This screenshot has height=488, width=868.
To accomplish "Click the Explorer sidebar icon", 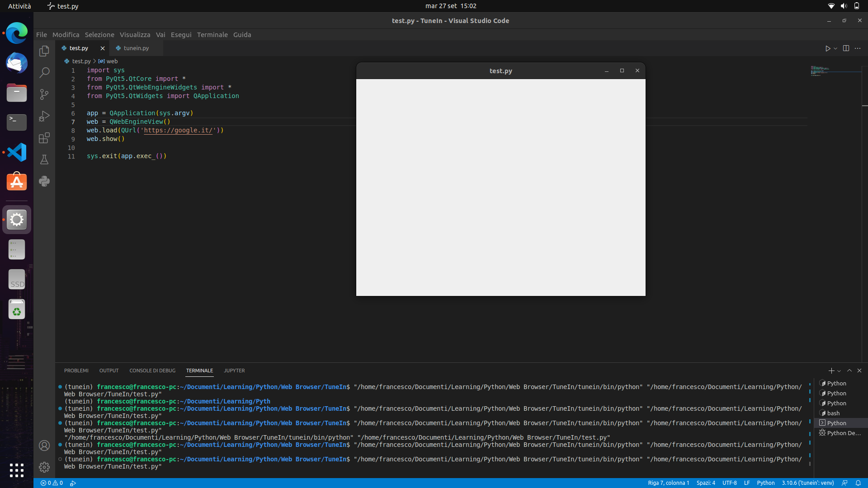I will tap(45, 51).
